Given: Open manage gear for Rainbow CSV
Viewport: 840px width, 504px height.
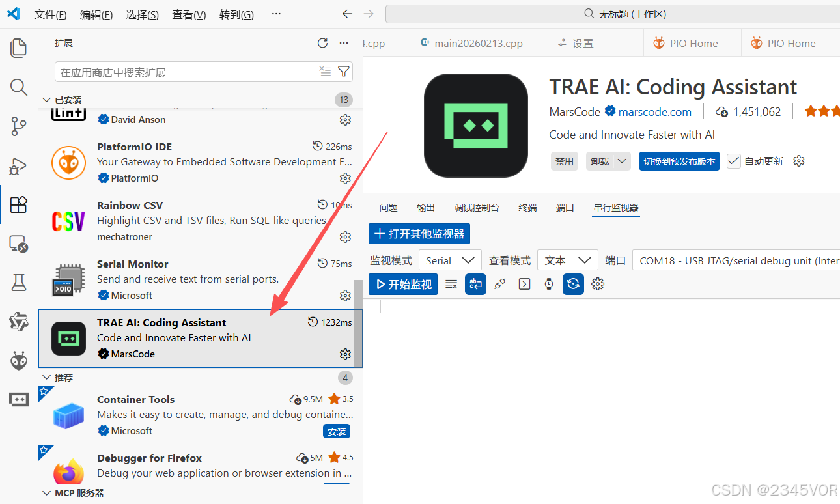Looking at the screenshot, I should pos(345,236).
